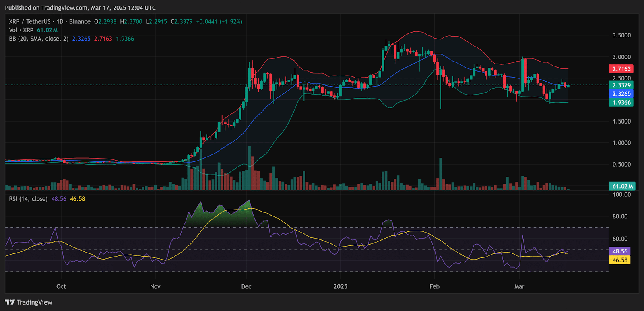Image resolution: width=644 pixels, height=311 pixels.
Task: Click the yellow 46.58 RSI average tag
Action: pyautogui.click(x=620, y=260)
